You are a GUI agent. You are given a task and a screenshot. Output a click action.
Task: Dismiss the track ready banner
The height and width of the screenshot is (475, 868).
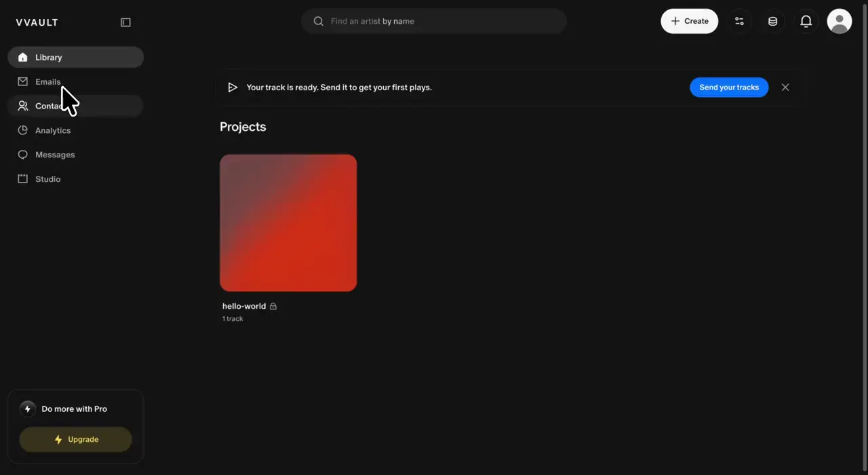pyautogui.click(x=785, y=88)
